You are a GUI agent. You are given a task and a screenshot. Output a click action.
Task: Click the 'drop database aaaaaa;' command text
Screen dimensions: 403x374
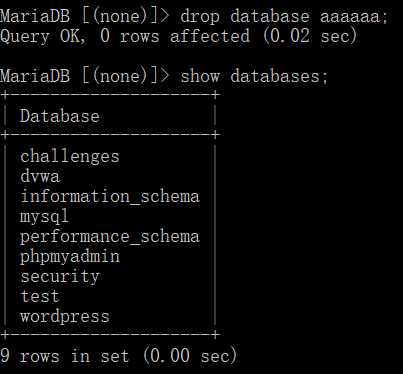click(x=284, y=16)
